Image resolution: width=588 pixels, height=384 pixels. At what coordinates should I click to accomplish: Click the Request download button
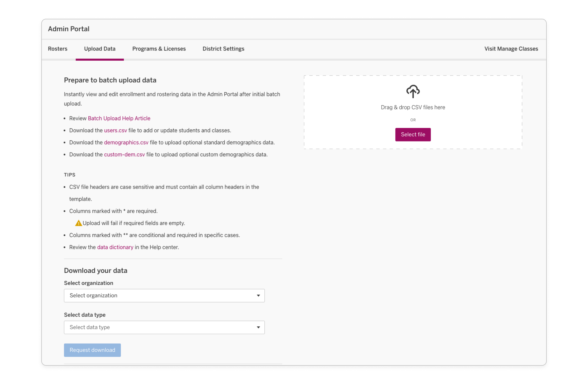point(92,350)
